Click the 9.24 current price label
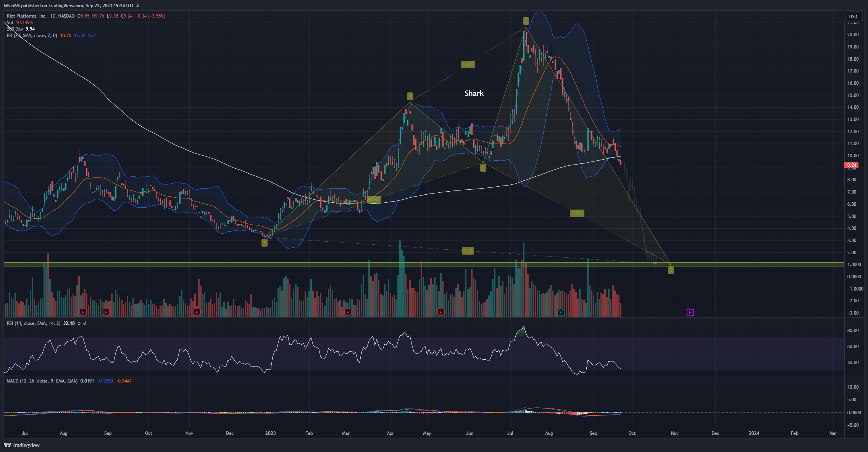868x452 pixels. pos(852,165)
